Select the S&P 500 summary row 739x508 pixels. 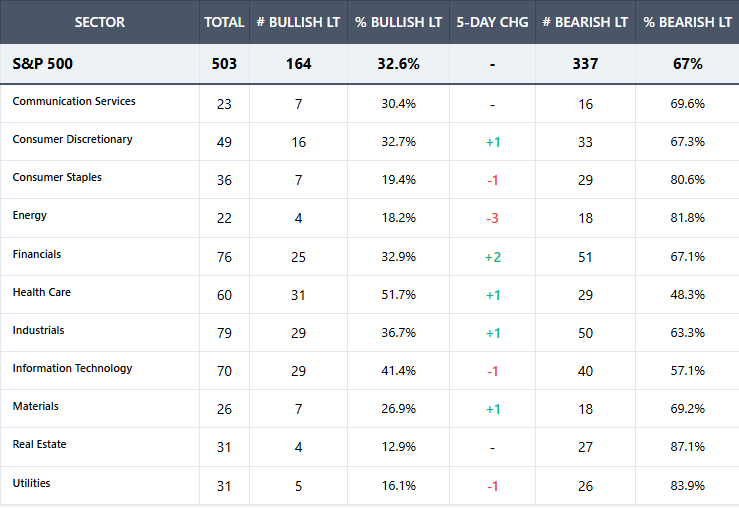(43, 64)
